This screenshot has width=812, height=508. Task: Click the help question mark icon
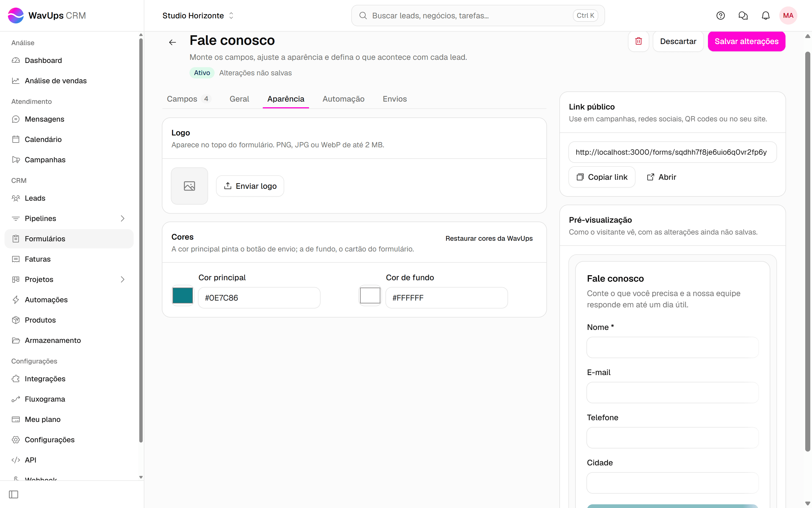[x=720, y=16]
